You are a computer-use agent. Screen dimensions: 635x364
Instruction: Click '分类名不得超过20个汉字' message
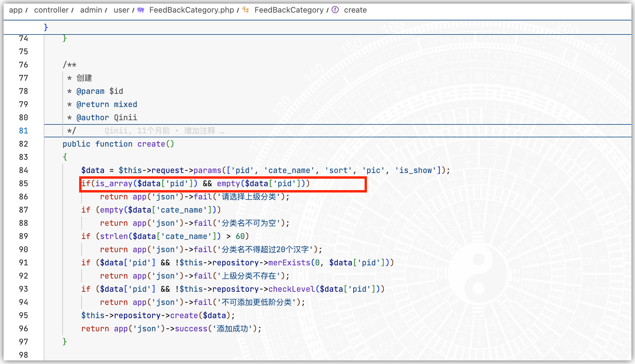click(265, 249)
